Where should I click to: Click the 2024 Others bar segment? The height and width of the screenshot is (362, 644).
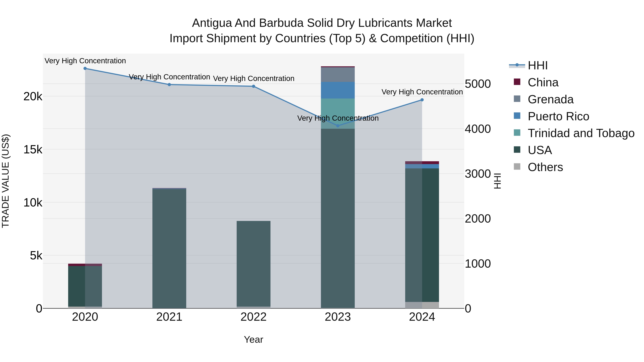[x=422, y=305]
